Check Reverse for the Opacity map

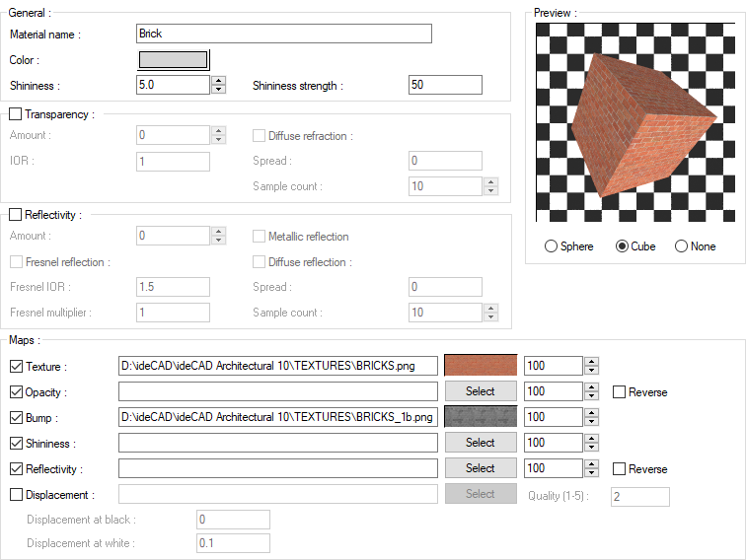click(x=620, y=392)
